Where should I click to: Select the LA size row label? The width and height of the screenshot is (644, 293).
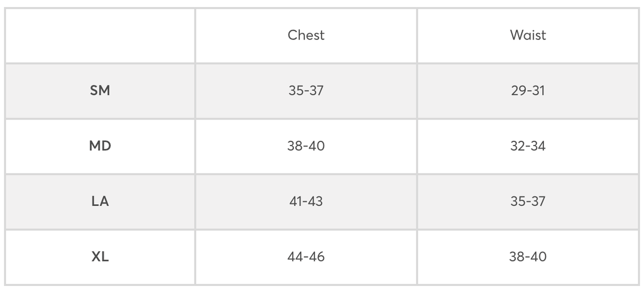tap(100, 202)
